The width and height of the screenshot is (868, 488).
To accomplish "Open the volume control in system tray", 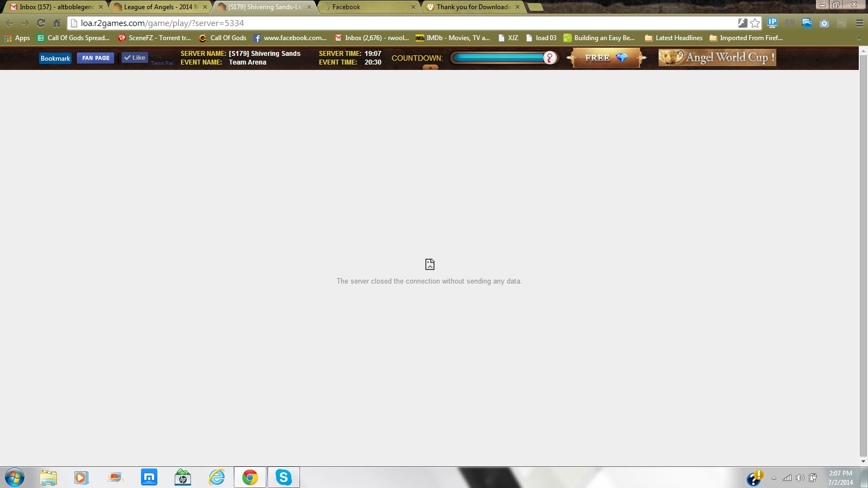I will coord(800,478).
